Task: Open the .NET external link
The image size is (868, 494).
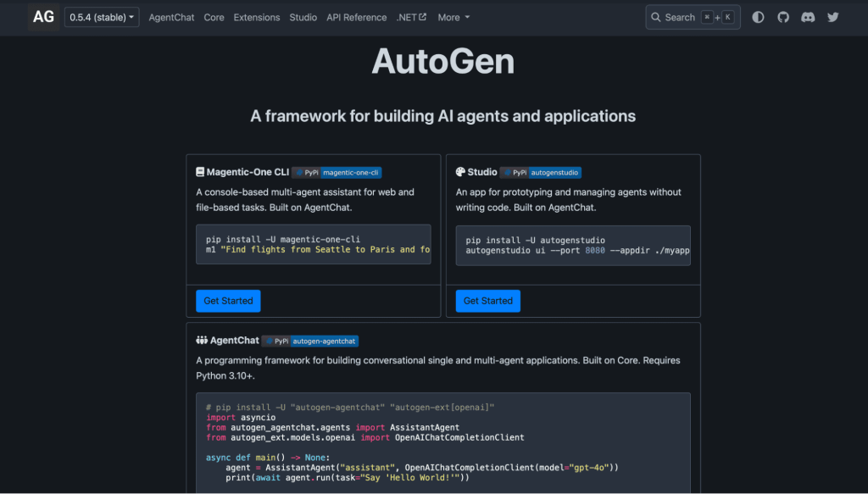Action: [x=411, y=17]
